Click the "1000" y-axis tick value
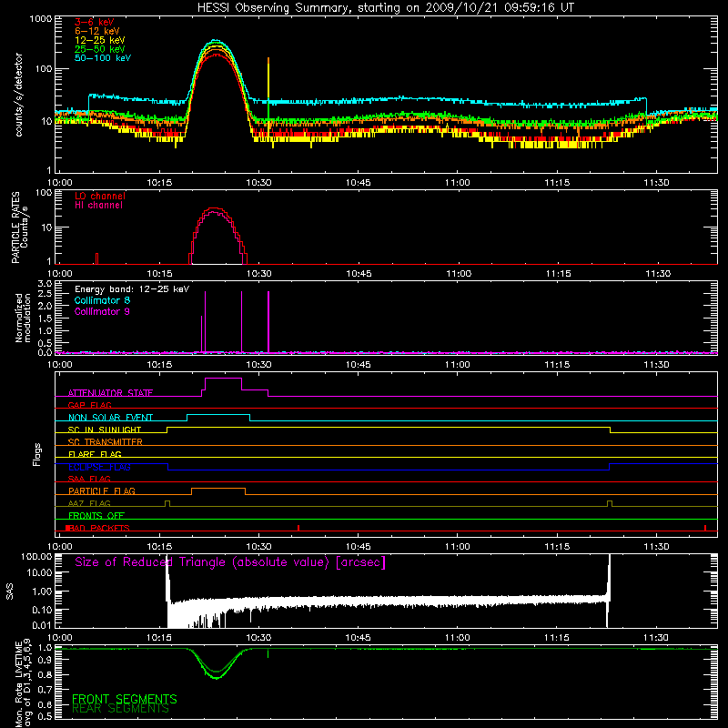Viewport: 728px width, 728px height. (40, 19)
